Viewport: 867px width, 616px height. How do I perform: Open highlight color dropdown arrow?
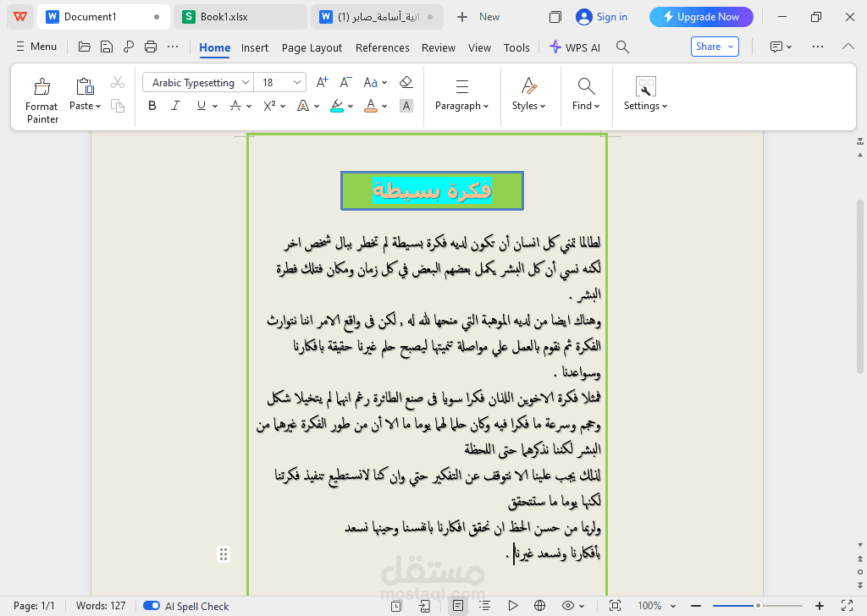click(x=351, y=106)
